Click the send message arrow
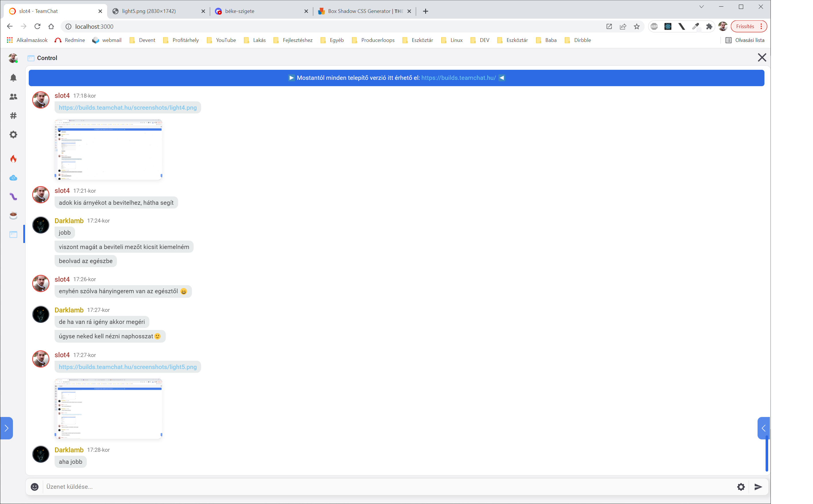This screenshot has width=813, height=504. 758,487
